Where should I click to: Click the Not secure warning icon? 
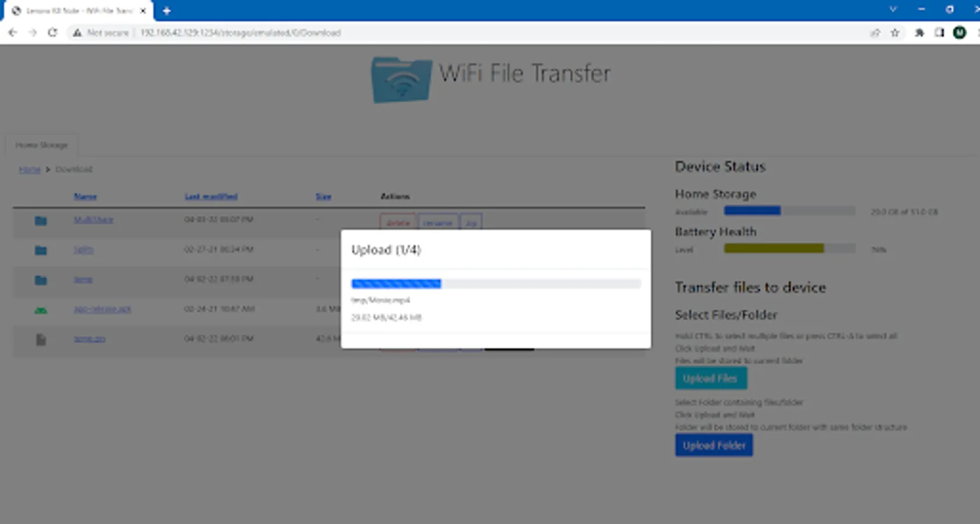click(x=77, y=33)
